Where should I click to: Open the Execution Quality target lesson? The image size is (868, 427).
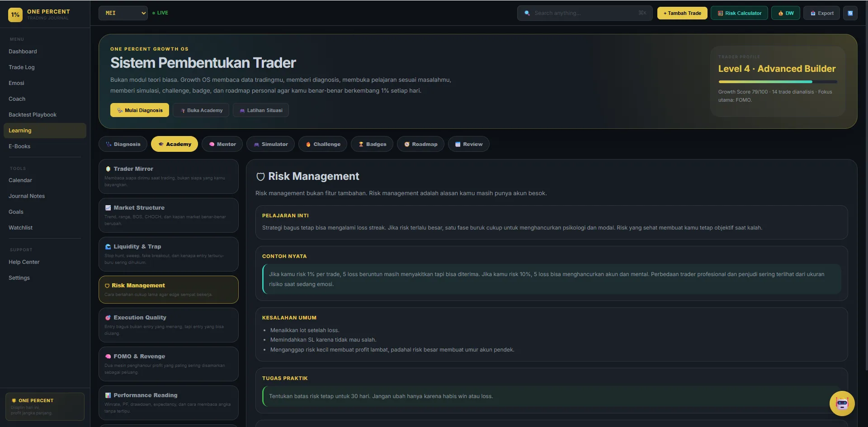coord(168,325)
